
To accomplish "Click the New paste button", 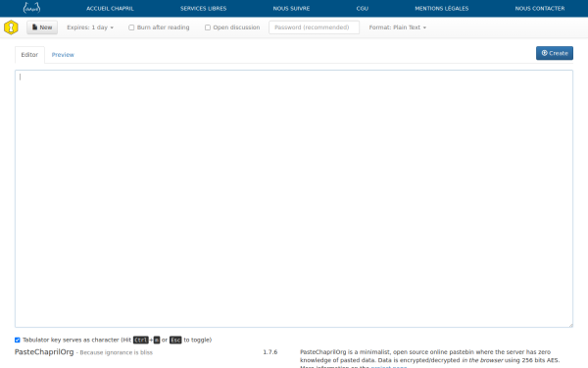I will (42, 27).
